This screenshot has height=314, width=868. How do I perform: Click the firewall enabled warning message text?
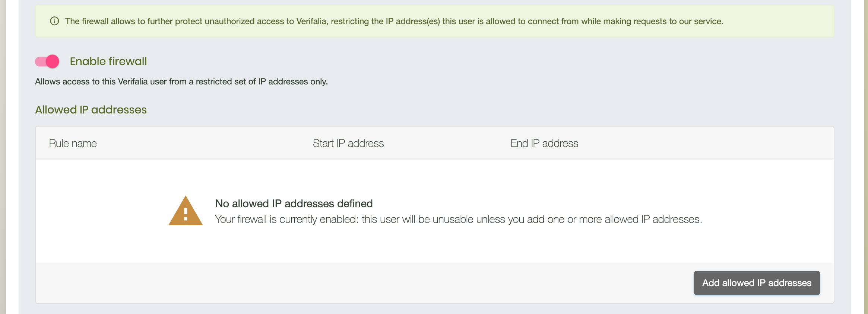point(458,220)
